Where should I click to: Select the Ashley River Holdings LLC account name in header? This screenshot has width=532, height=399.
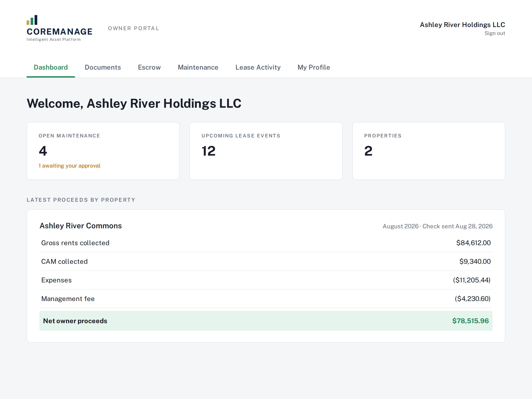click(462, 25)
